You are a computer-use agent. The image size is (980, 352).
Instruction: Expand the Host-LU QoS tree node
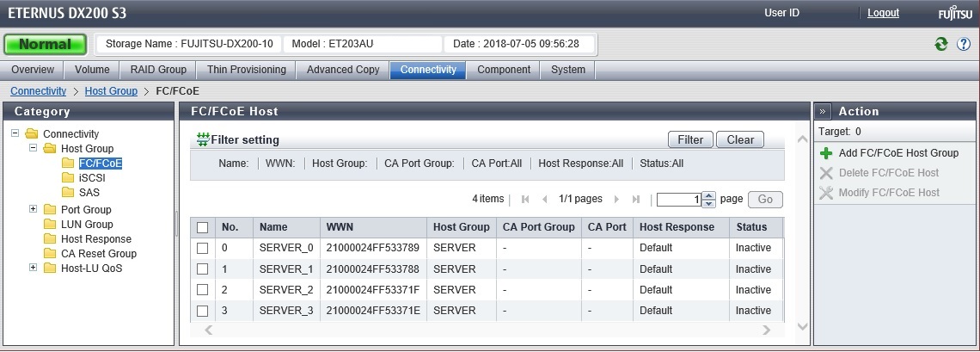[x=34, y=268]
